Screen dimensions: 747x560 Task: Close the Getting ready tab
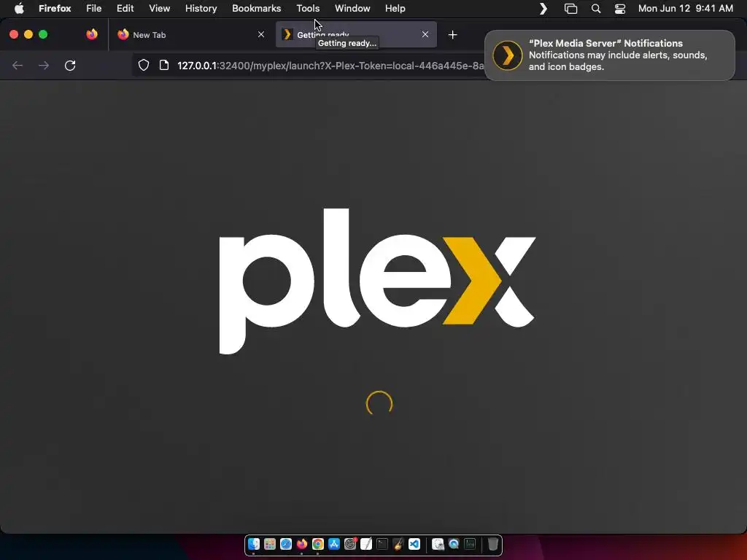click(425, 34)
